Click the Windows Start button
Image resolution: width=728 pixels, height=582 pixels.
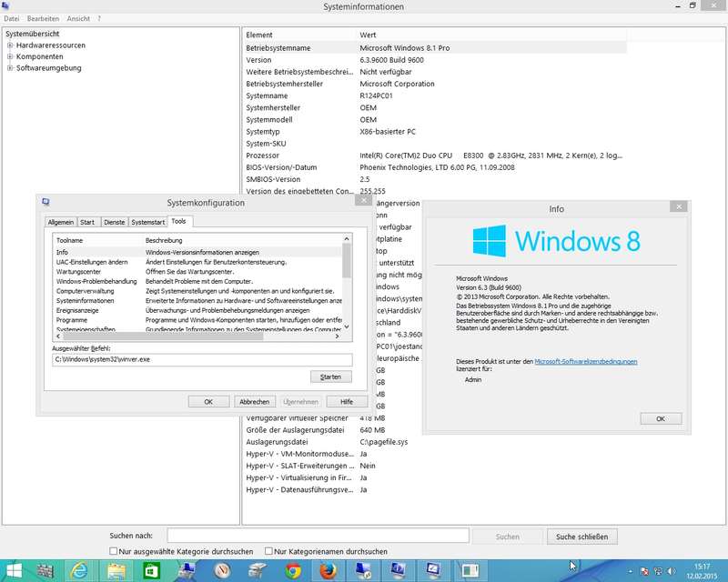coord(16,570)
